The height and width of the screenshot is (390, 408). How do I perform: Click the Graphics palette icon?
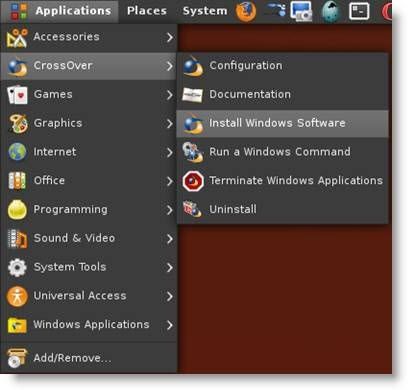[17, 124]
